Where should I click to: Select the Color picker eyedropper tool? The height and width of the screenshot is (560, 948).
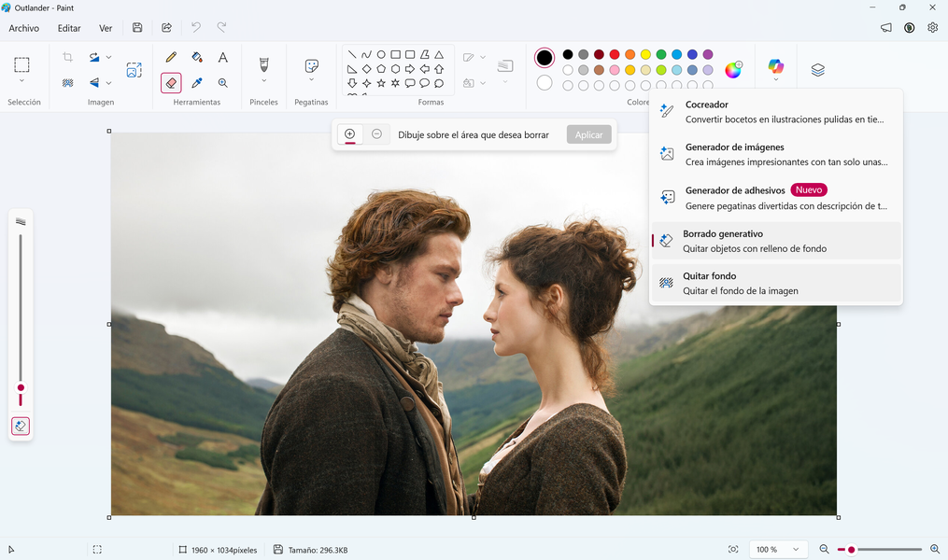[197, 83]
